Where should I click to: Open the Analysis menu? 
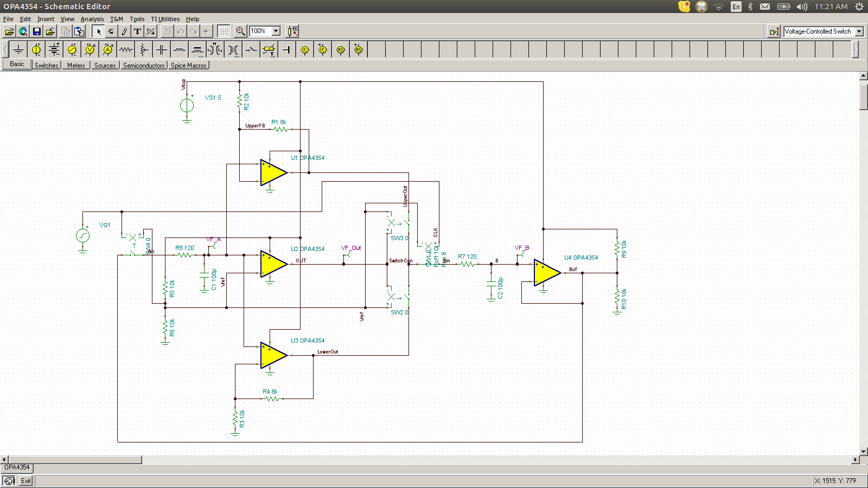[x=92, y=18]
